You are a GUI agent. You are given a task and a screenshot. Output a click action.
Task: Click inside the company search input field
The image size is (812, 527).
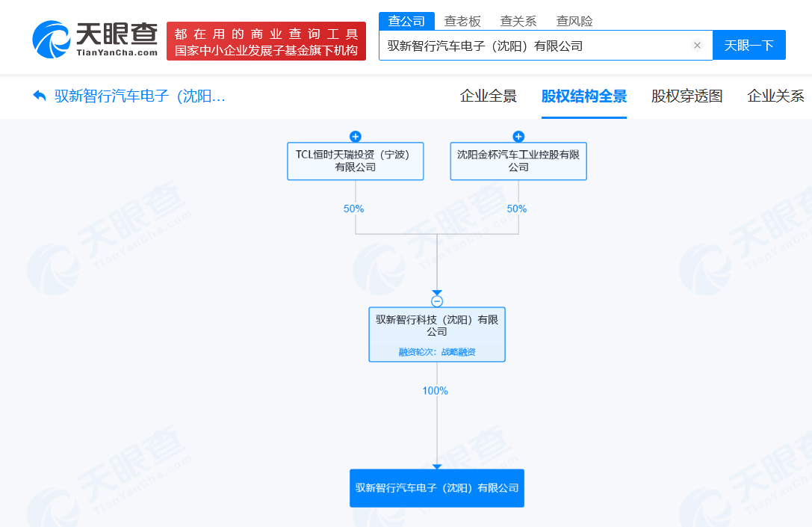point(523,45)
